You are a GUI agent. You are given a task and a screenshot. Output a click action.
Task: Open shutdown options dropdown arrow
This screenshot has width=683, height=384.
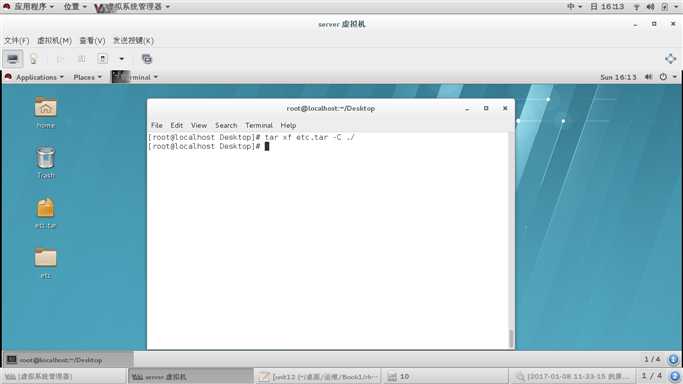(122, 59)
